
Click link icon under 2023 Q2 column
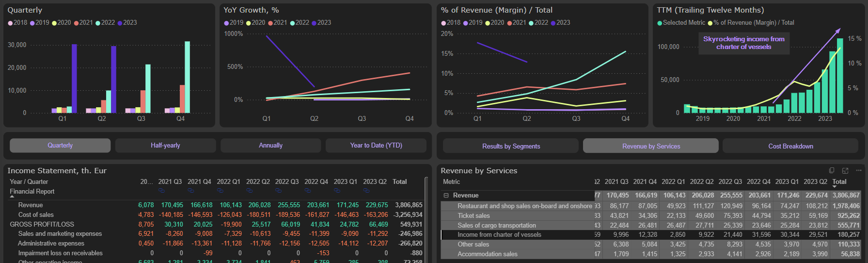tap(366, 191)
